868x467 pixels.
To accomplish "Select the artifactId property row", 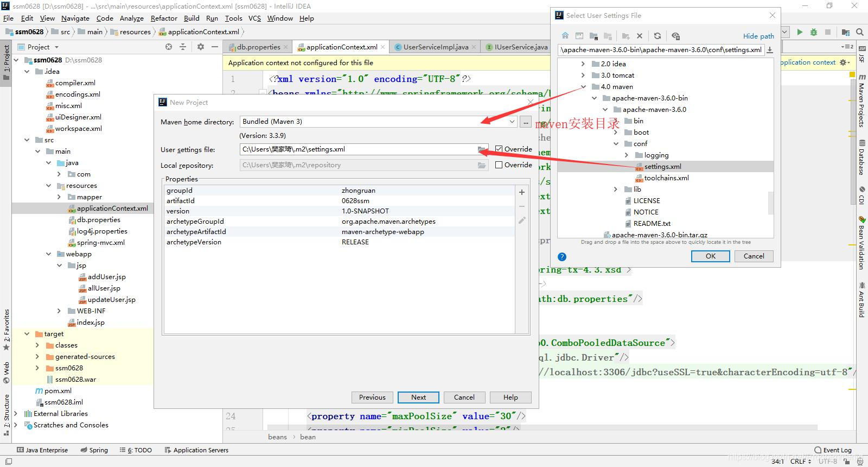I will pyautogui.click(x=340, y=201).
